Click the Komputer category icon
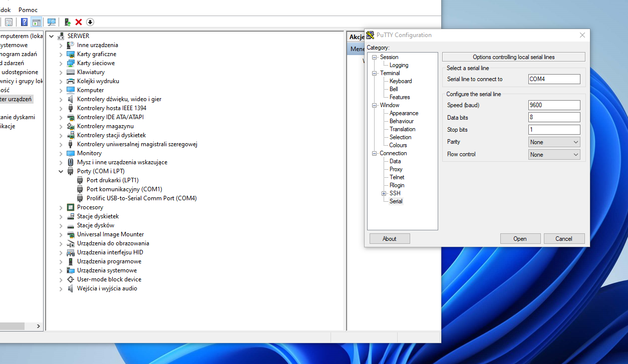Viewport: 628px width, 364px height. [x=71, y=90]
